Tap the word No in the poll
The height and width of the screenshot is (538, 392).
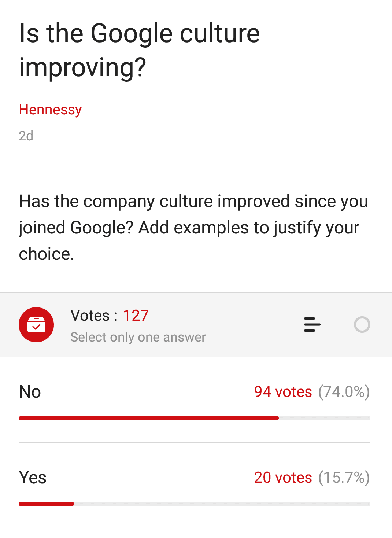click(30, 392)
